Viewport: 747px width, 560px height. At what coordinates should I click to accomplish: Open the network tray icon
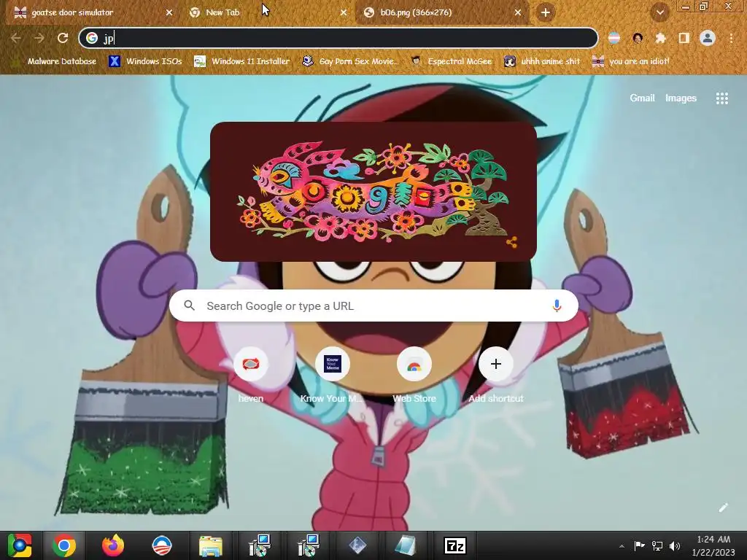[x=657, y=545]
